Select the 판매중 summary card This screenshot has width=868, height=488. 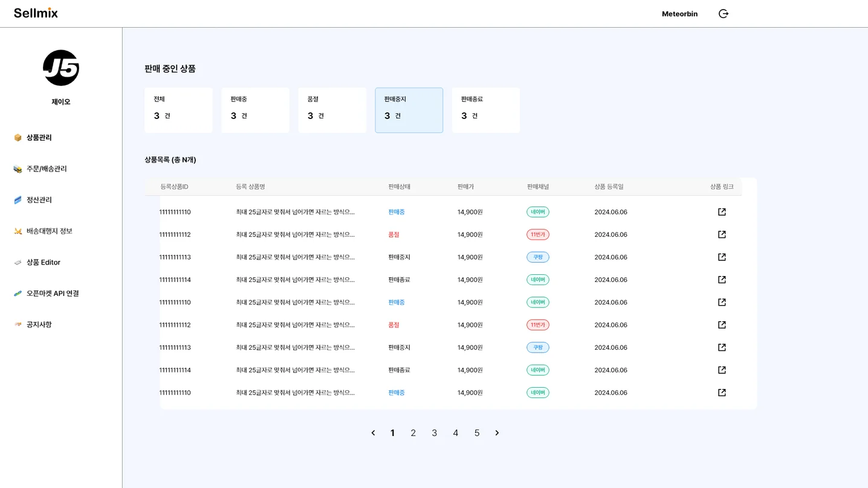(255, 110)
